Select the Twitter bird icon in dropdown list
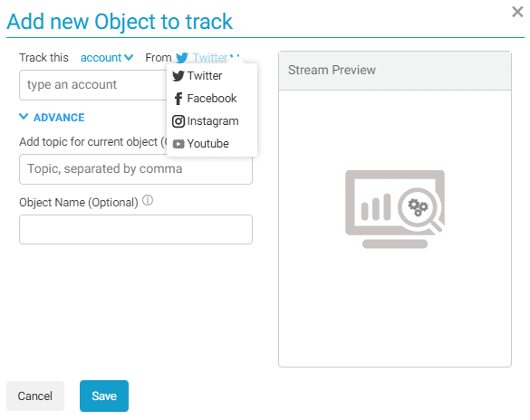 (x=178, y=76)
